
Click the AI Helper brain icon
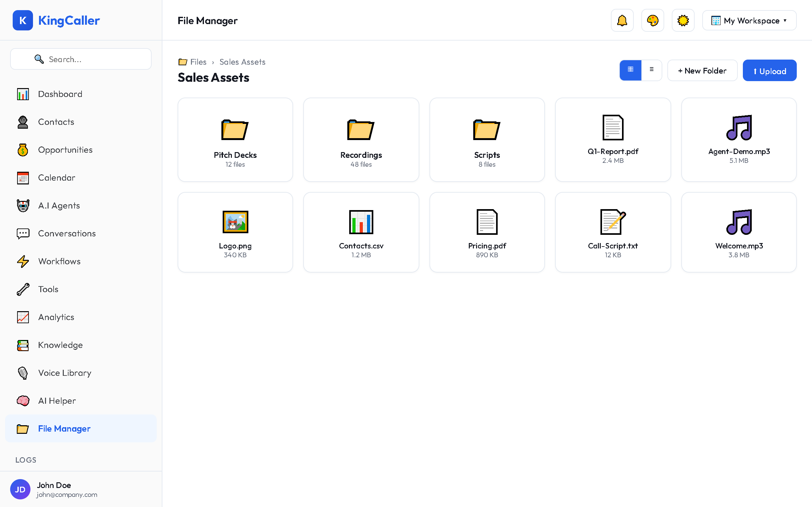click(23, 401)
